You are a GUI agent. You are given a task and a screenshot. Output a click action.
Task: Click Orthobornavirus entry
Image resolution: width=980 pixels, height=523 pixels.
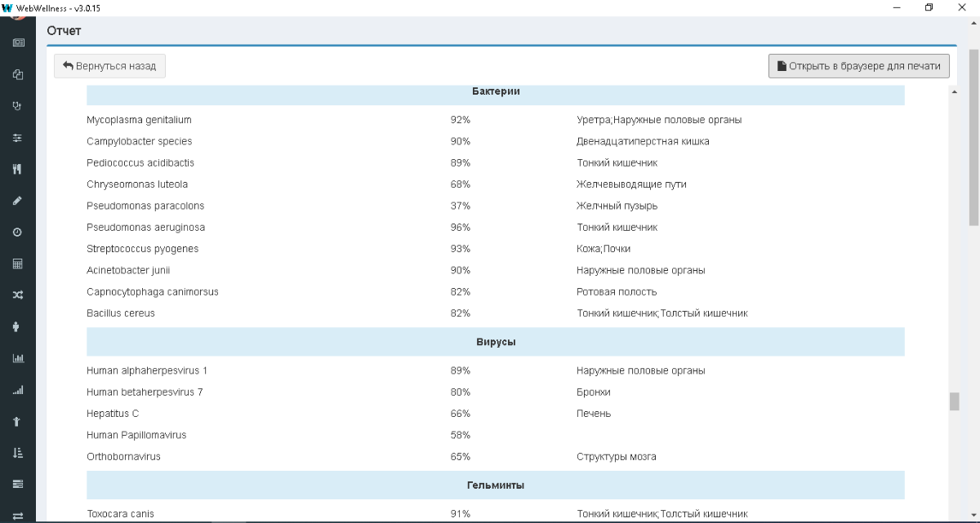click(123, 457)
